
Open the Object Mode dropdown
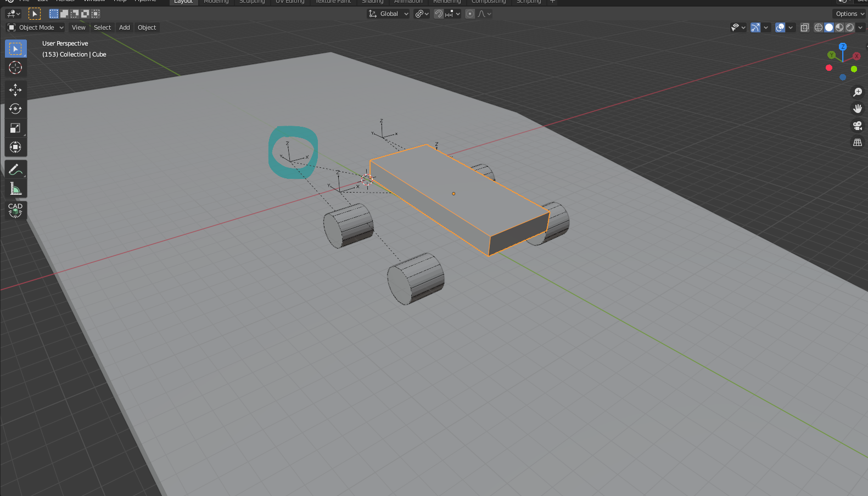(x=36, y=27)
